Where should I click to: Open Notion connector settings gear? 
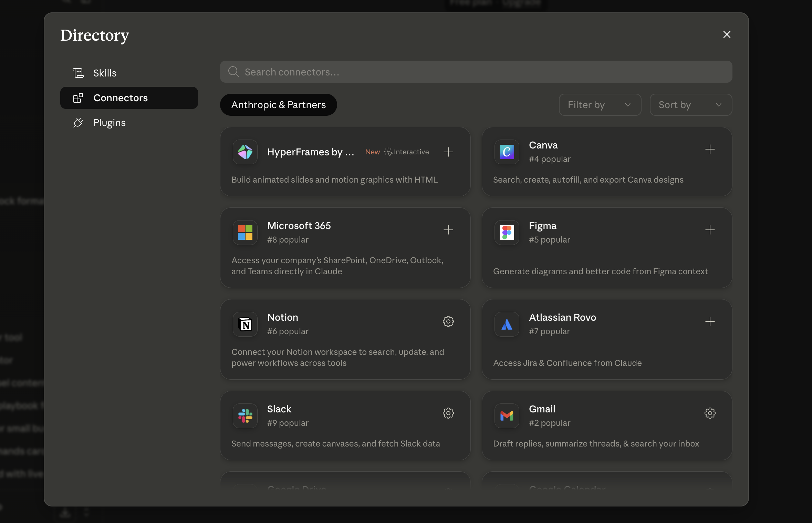pyautogui.click(x=448, y=321)
